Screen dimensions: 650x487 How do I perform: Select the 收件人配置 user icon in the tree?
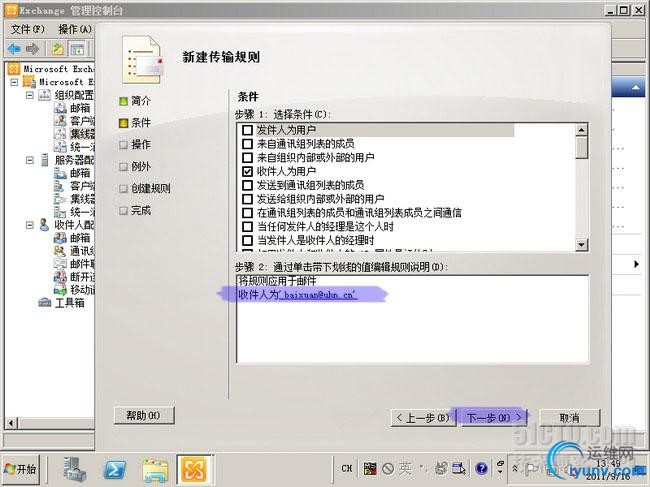[44, 225]
